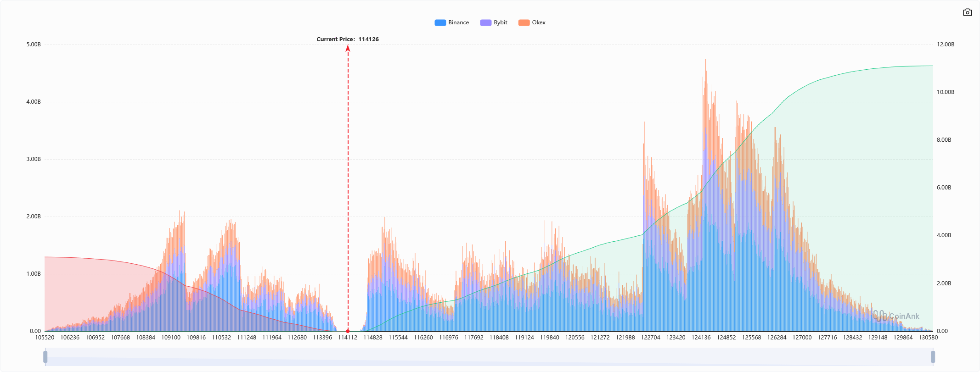This screenshot has width=980, height=372.
Task: Toggle the Bybit series in the legend
Action: (500, 22)
